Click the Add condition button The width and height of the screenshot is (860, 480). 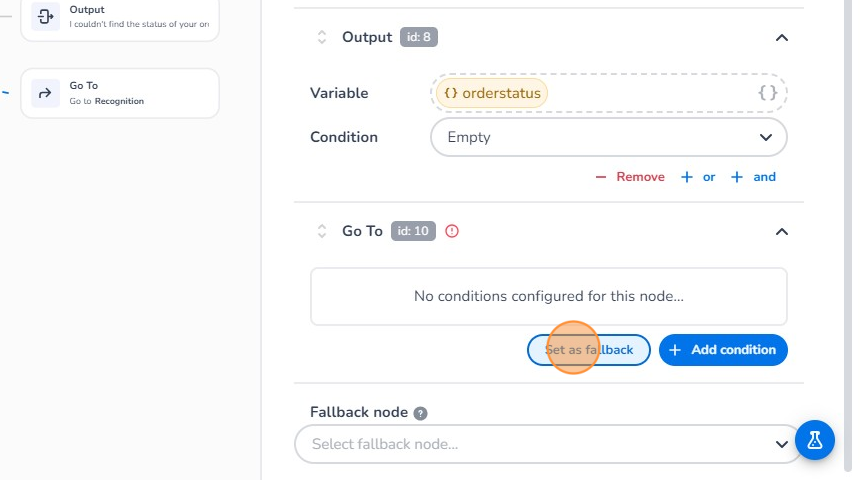723,350
